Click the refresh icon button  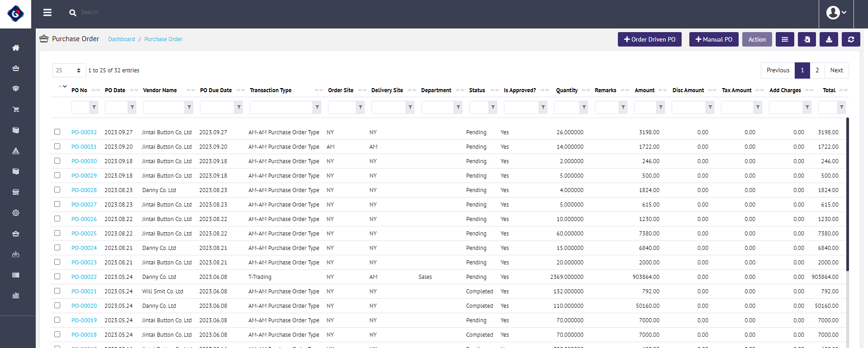851,39
